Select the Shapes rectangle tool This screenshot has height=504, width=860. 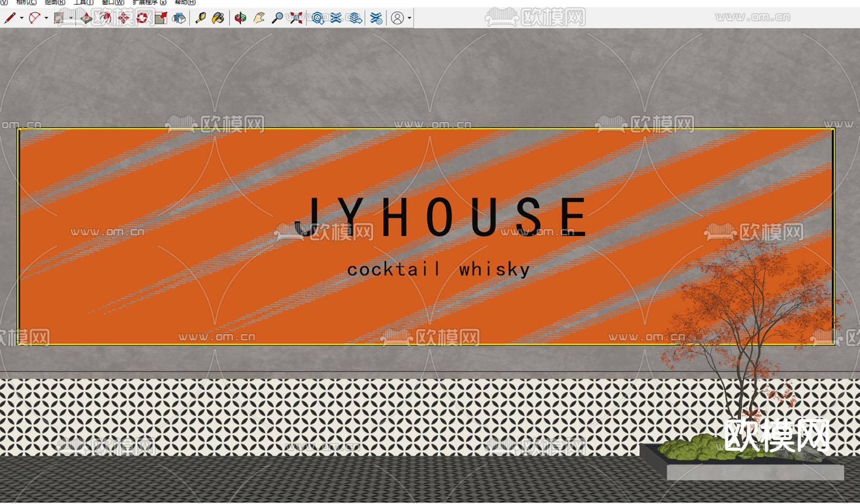(x=59, y=18)
